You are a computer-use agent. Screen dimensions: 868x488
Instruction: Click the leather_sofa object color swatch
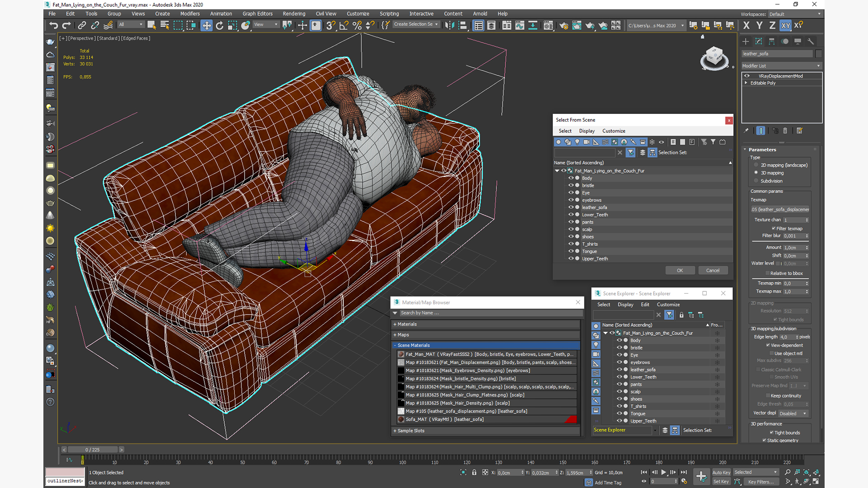818,53
